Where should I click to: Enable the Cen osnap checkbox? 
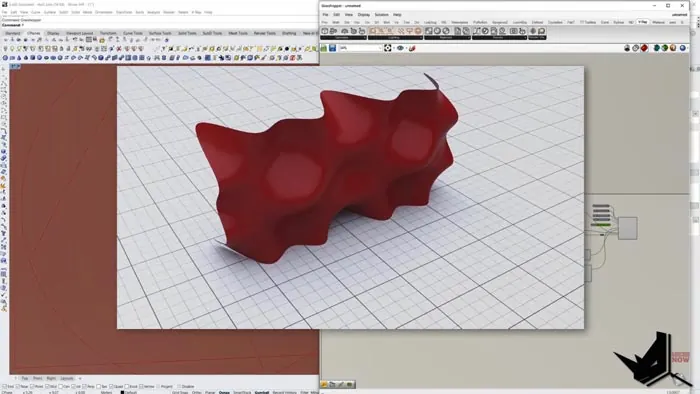pyautogui.click(x=61, y=386)
